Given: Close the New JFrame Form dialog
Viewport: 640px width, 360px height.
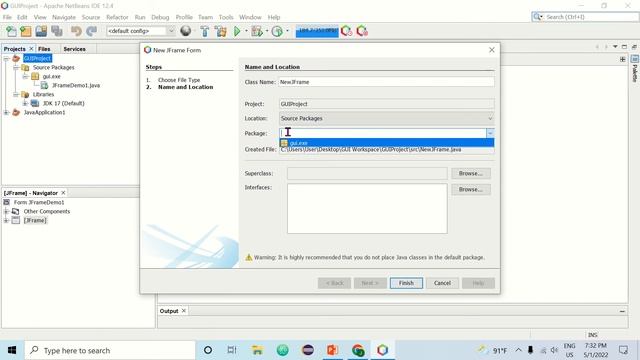Looking at the screenshot, I should click(x=492, y=50).
